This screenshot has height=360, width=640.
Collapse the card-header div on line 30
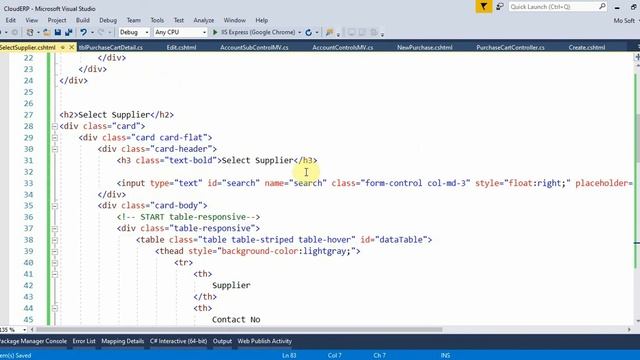(x=54, y=149)
